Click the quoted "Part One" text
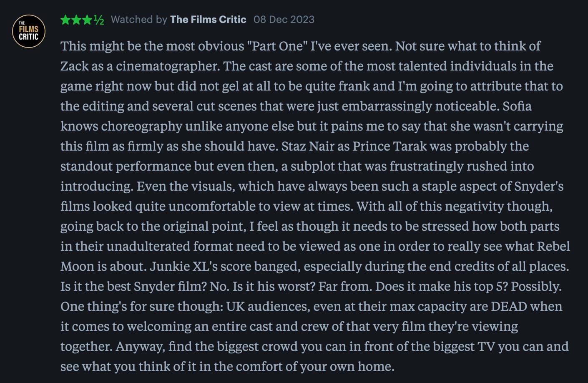588x383 pixels. coord(277,46)
